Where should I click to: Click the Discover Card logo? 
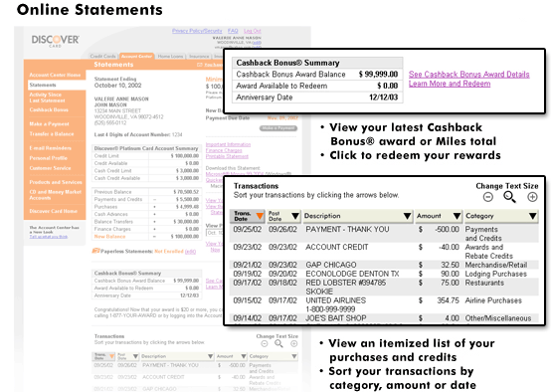[55, 41]
